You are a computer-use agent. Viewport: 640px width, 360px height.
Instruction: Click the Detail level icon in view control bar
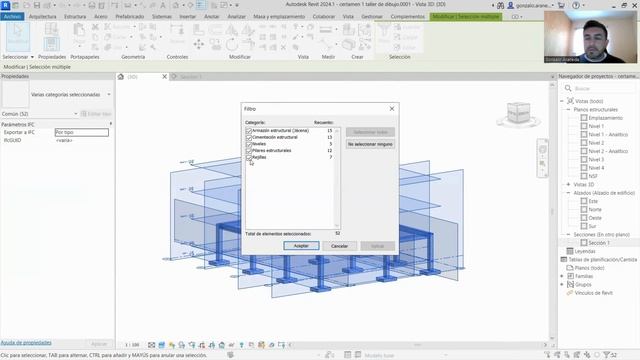click(151, 345)
